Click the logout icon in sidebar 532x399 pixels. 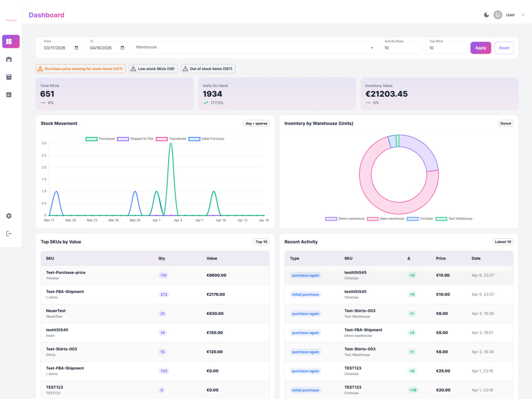tap(9, 234)
